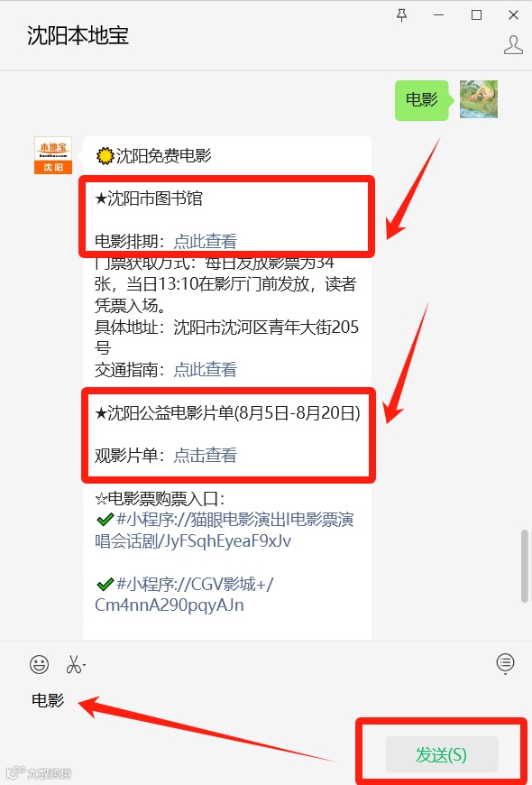The image size is (532, 785).
Task: Click the 发送(S) send button
Action: (442, 754)
